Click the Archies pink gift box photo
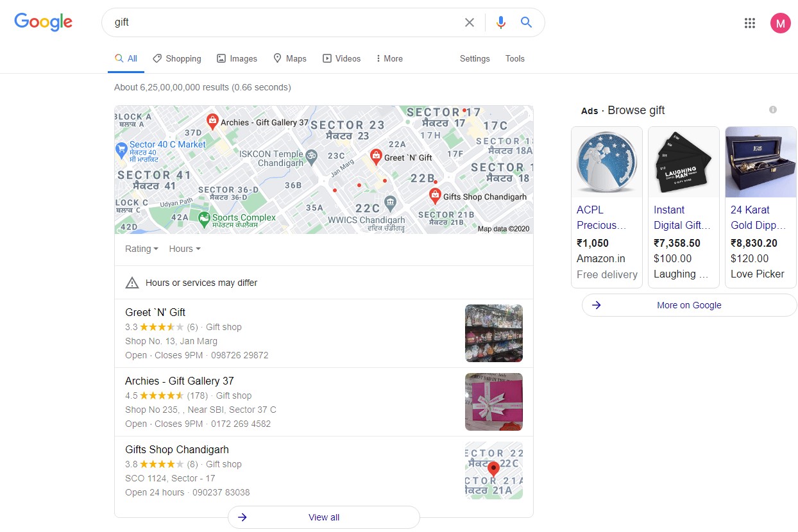Image resolution: width=798 pixels, height=532 pixels. tap(494, 402)
